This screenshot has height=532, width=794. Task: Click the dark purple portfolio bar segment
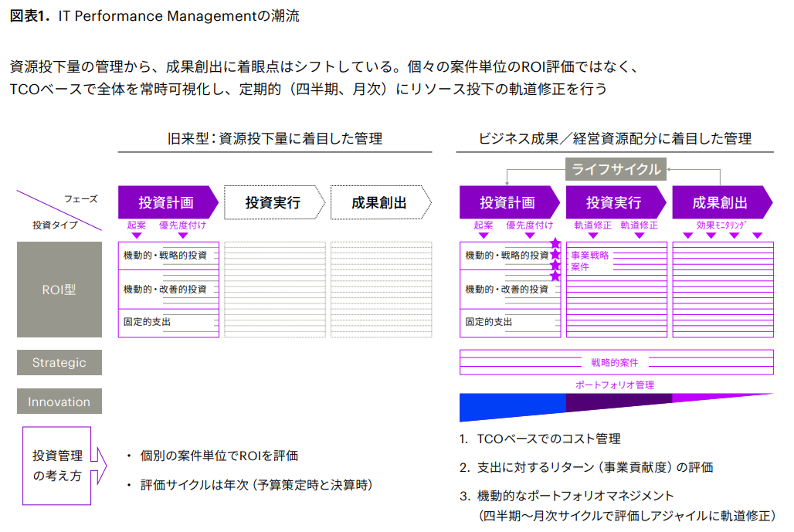[x=618, y=402]
